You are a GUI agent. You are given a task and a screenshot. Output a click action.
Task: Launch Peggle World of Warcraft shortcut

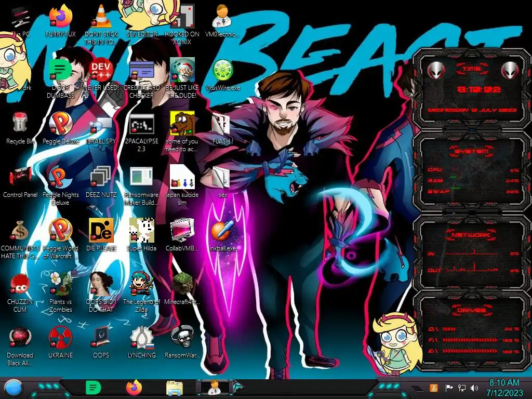[x=61, y=239]
